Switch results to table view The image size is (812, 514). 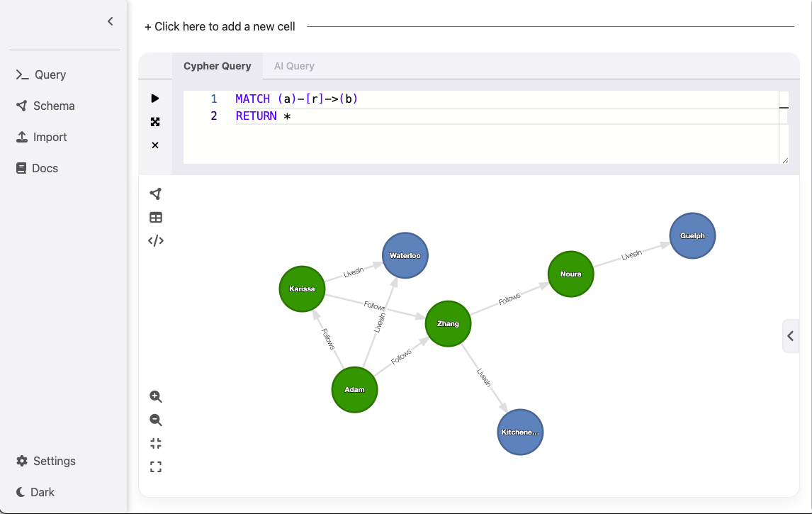click(156, 218)
